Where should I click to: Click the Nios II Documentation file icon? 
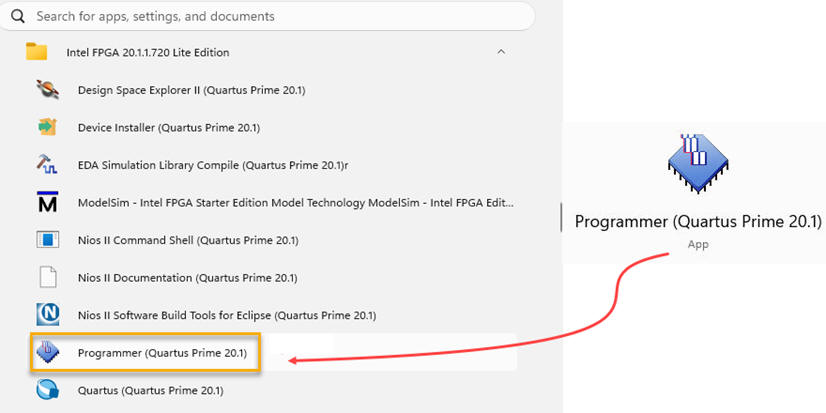(47, 277)
